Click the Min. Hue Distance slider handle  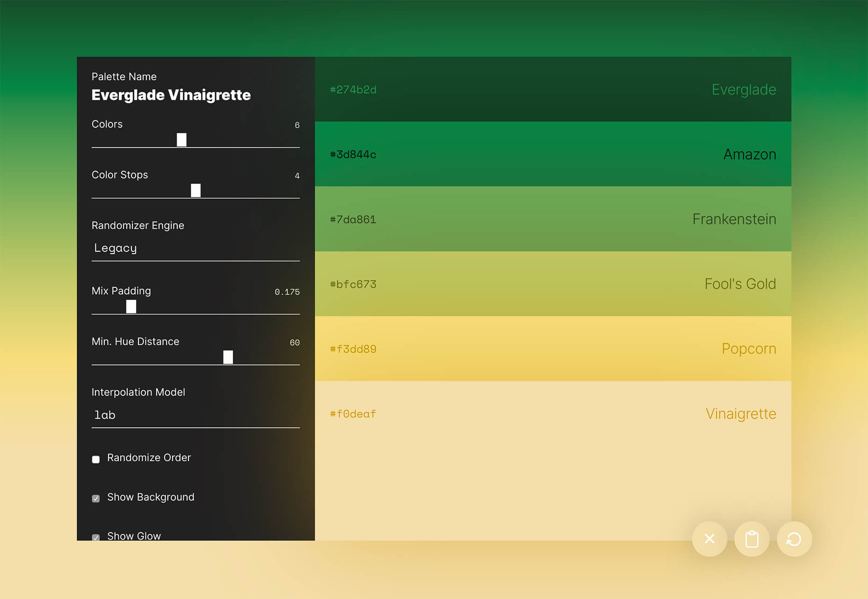pyautogui.click(x=228, y=357)
